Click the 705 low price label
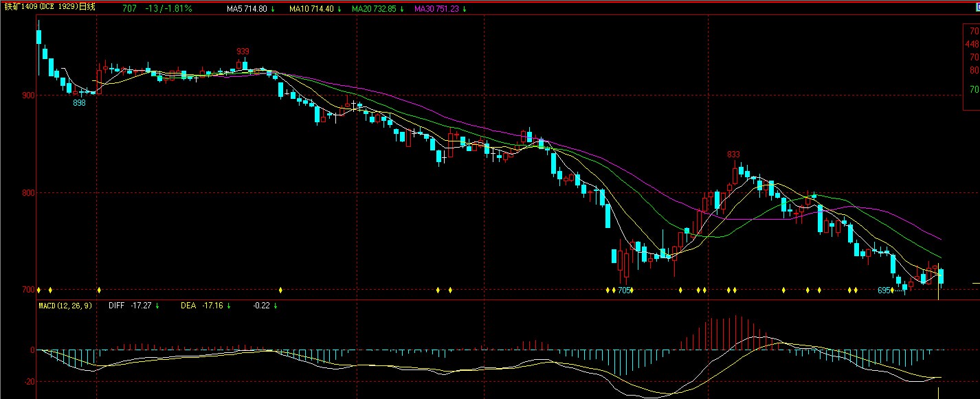Screen dimensions: 980x399 623,290
